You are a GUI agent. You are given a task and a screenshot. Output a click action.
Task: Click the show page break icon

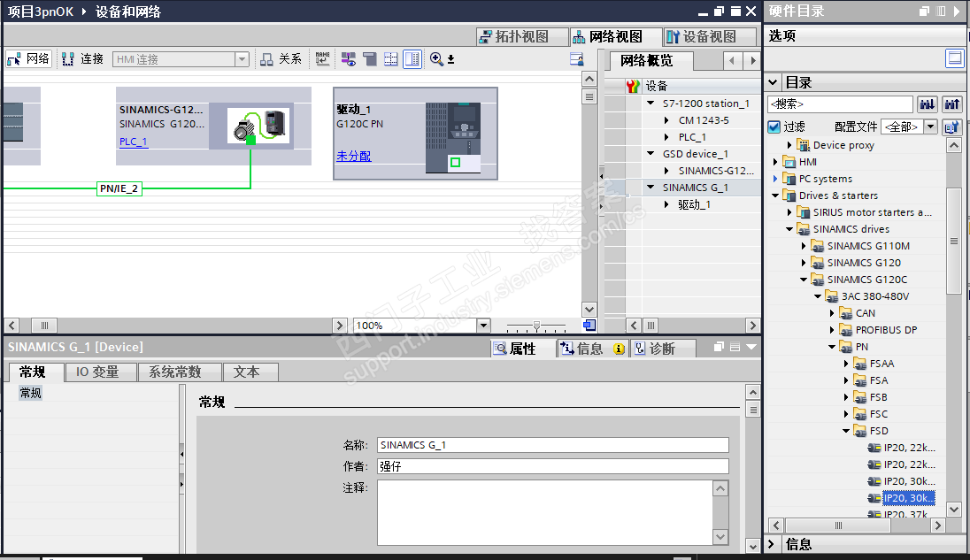[x=370, y=58]
